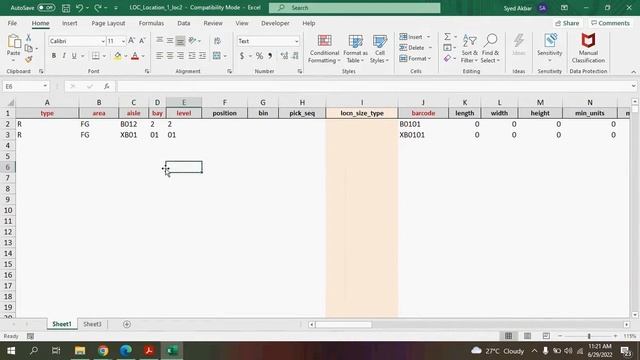
Task: Align text to the right
Action: point(180,56)
